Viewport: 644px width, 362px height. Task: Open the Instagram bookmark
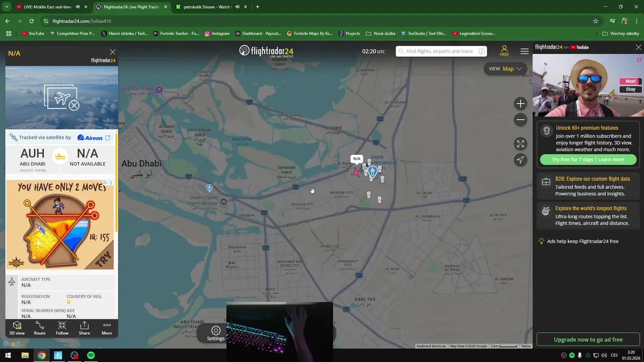coord(217,34)
